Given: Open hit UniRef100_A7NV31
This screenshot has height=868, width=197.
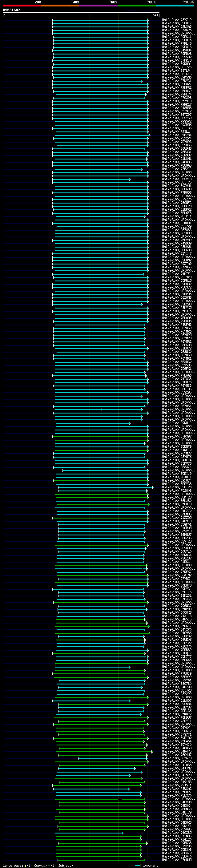Looking at the screenshot, I should (x=177, y=81).
